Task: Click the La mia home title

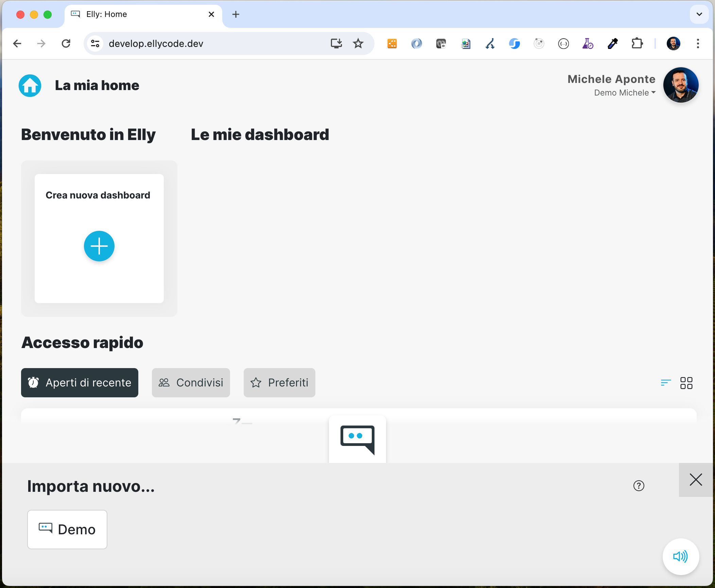Action: tap(97, 85)
